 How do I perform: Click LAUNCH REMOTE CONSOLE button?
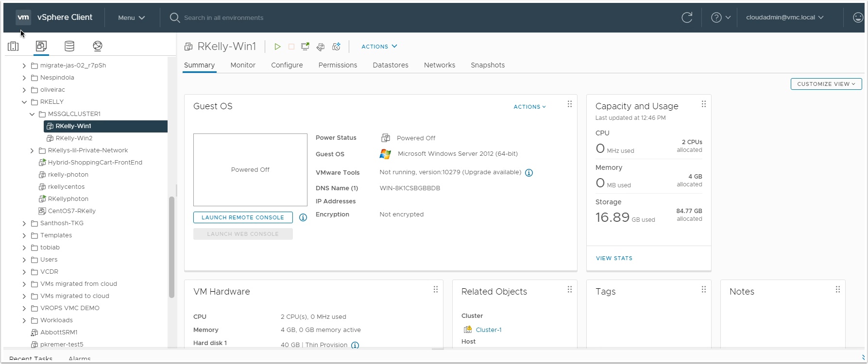point(243,217)
